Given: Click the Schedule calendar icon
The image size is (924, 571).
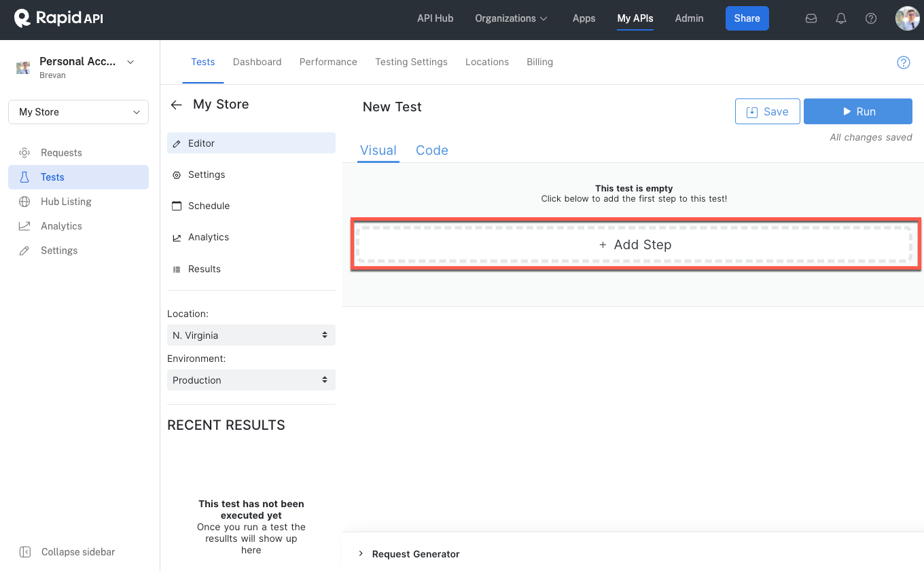Looking at the screenshot, I should pos(177,206).
